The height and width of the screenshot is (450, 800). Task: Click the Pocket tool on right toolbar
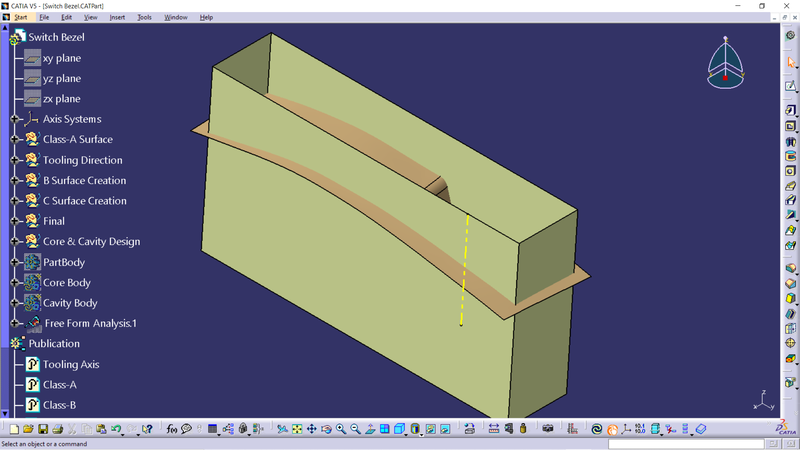790,126
